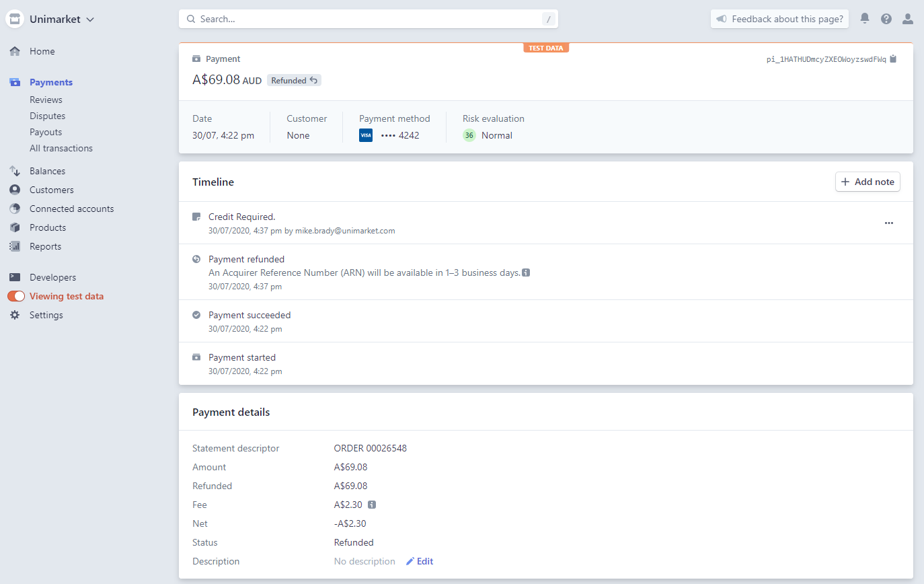Open Developers section

tap(52, 277)
